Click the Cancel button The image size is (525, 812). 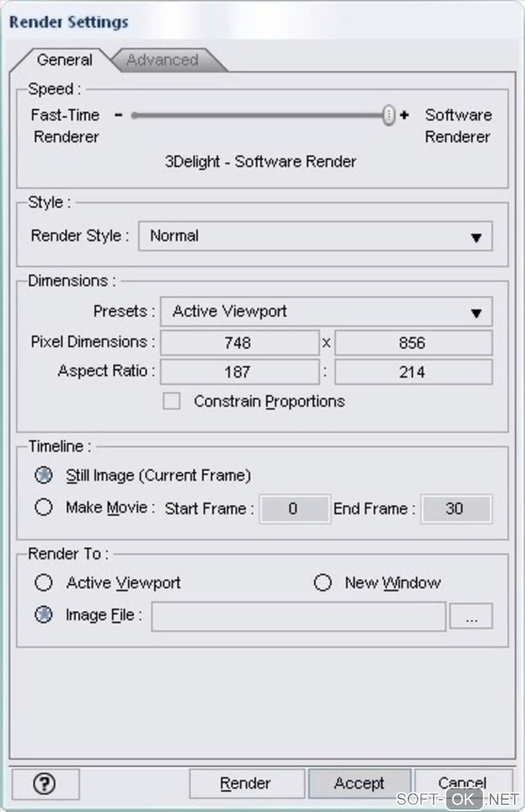[462, 782]
